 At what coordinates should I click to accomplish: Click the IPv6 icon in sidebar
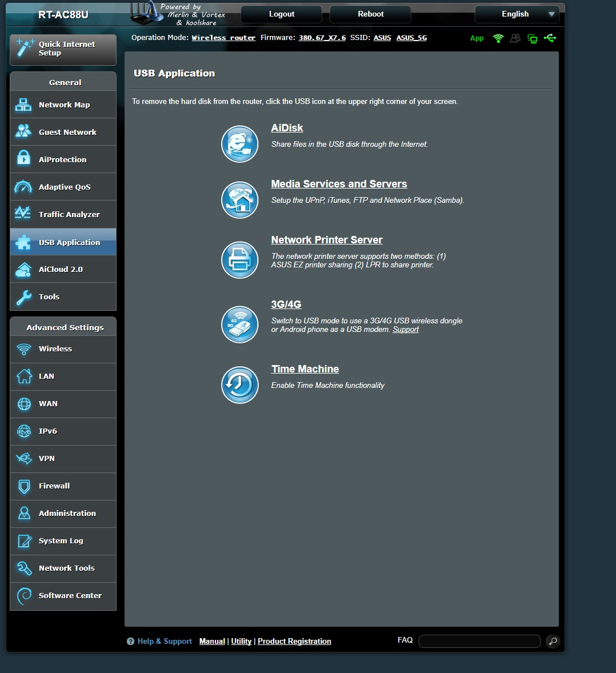tap(24, 431)
